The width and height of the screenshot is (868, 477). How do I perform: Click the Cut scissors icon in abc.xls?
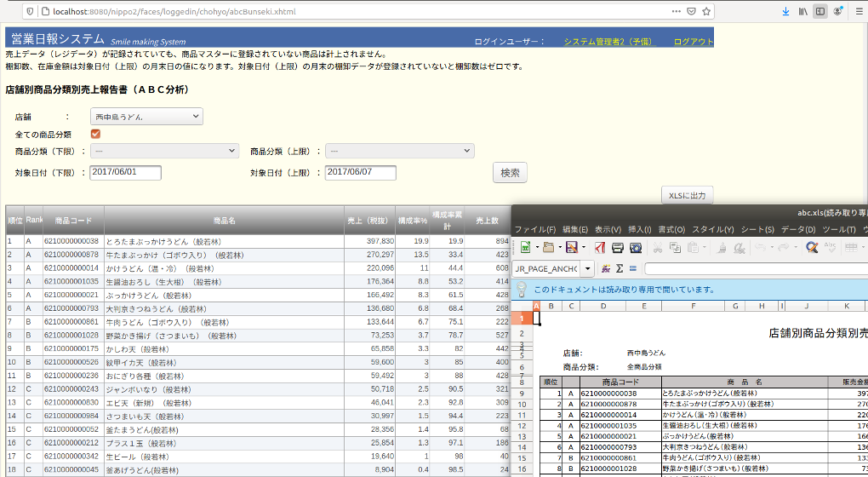tap(658, 248)
